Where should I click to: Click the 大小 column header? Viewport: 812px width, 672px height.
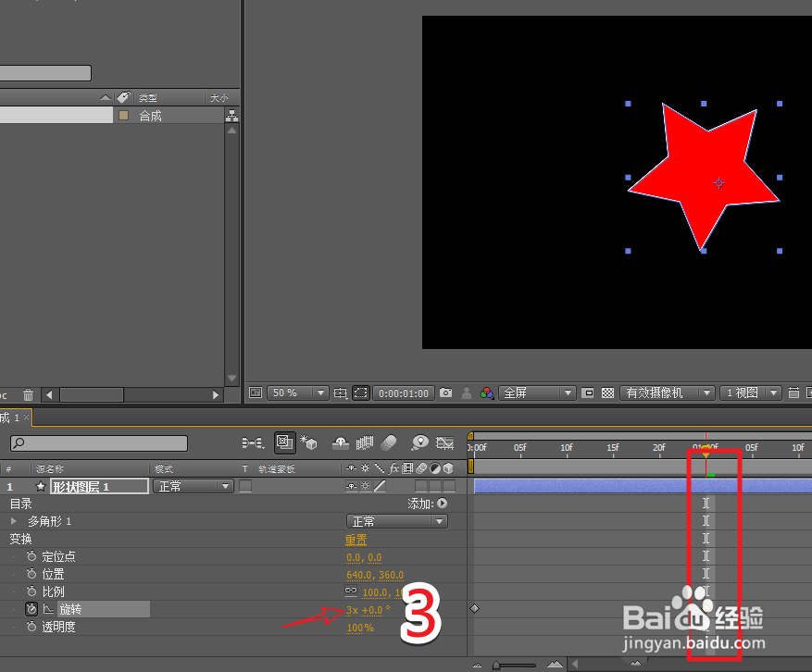219,97
